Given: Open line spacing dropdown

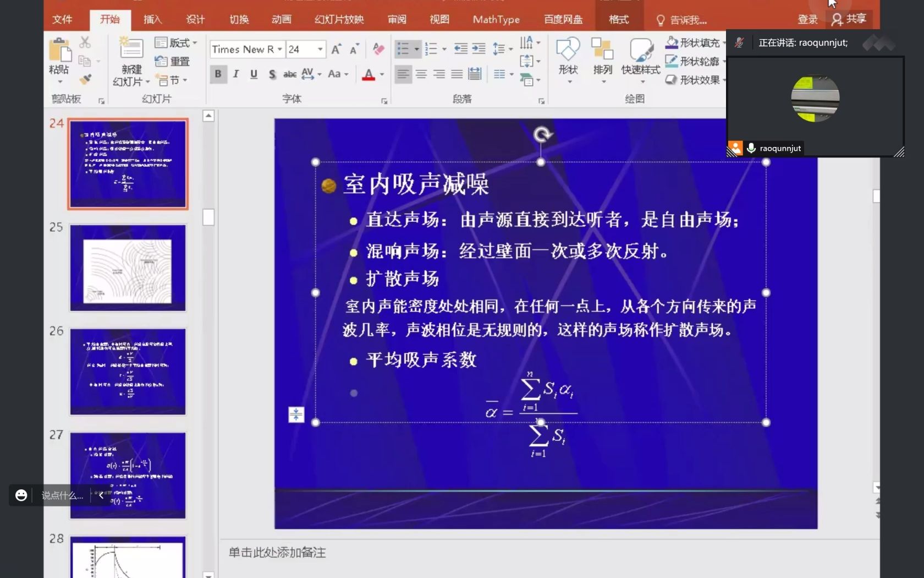Looking at the screenshot, I should pyautogui.click(x=503, y=49).
